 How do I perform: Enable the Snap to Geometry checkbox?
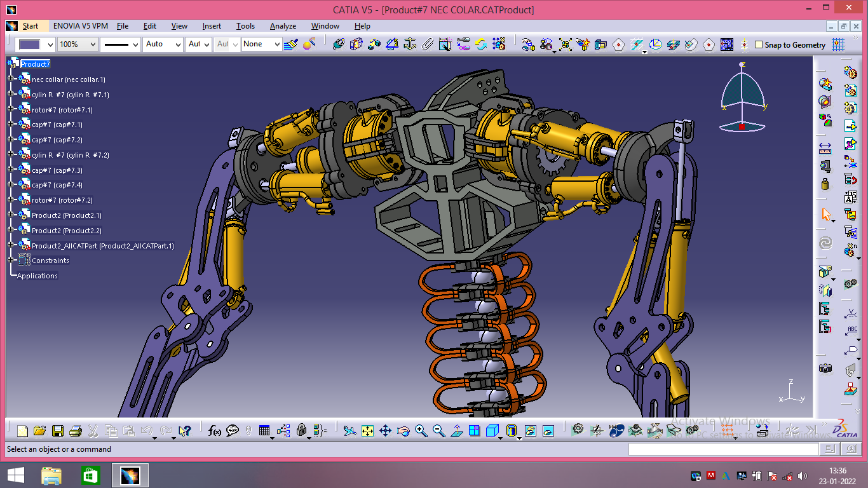tap(759, 44)
